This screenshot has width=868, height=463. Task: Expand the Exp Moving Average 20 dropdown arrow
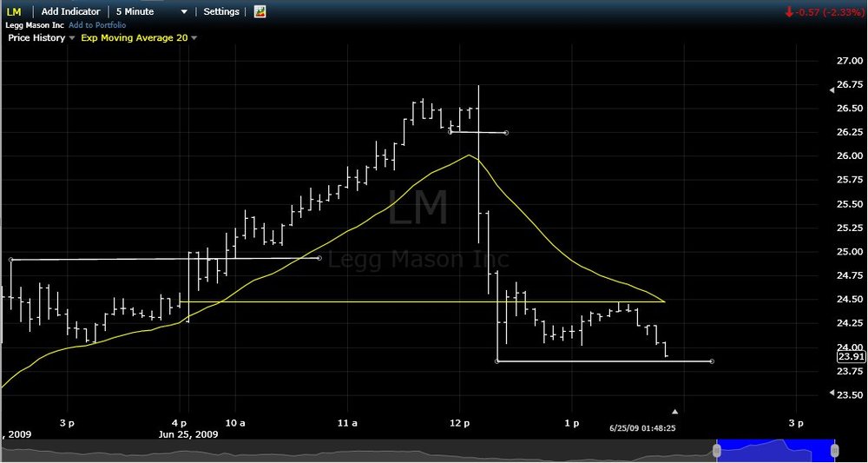(194, 38)
